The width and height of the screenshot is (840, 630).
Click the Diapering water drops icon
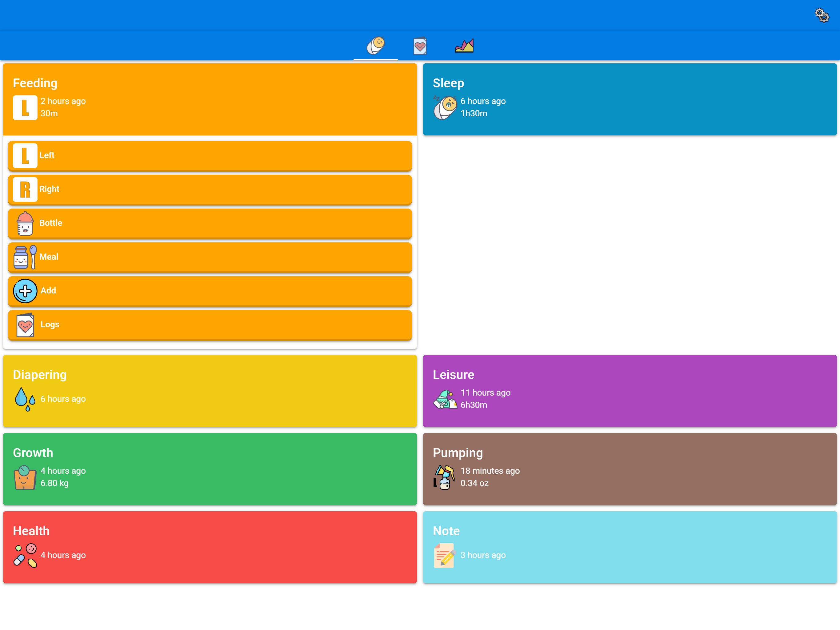pos(25,399)
